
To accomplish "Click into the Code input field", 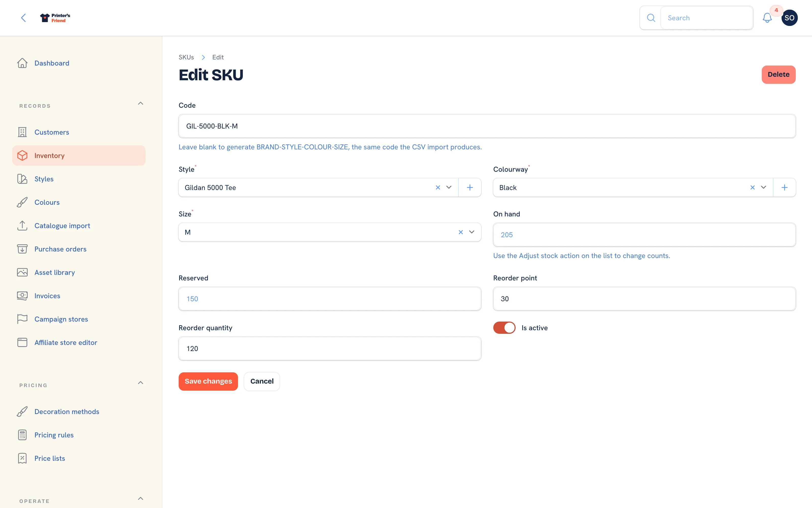I will coord(487,126).
